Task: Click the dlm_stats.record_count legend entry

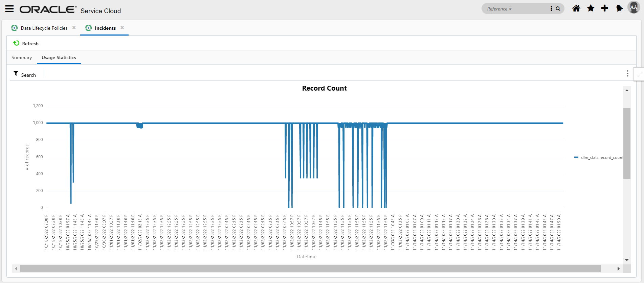Action: pyautogui.click(x=598, y=158)
